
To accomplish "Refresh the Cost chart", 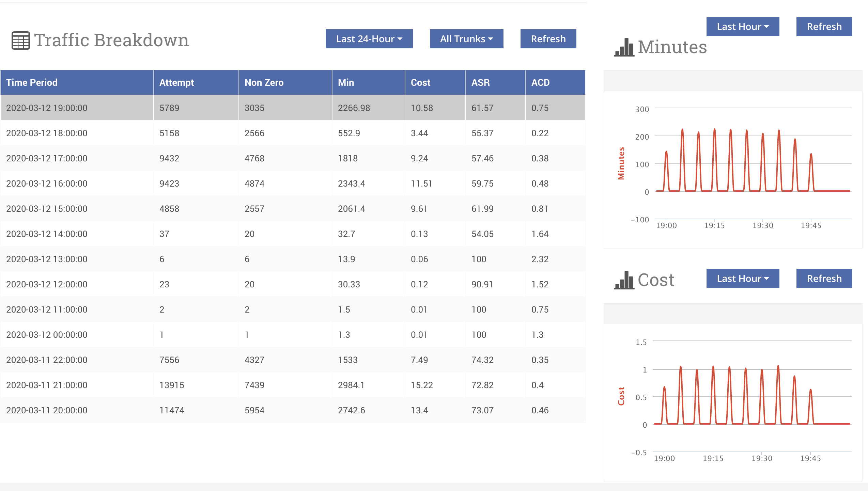I will pyautogui.click(x=824, y=279).
